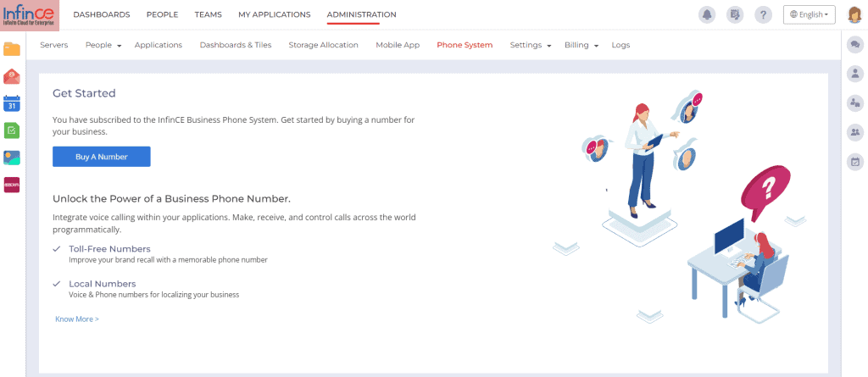This screenshot has height=377, width=868.
Task: Expand the People submenu dropdown
Action: pos(103,46)
